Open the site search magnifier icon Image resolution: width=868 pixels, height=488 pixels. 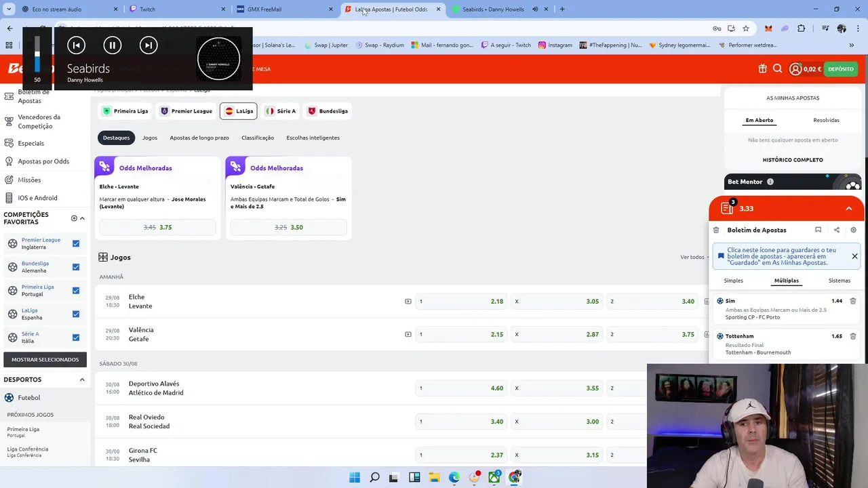coord(778,68)
